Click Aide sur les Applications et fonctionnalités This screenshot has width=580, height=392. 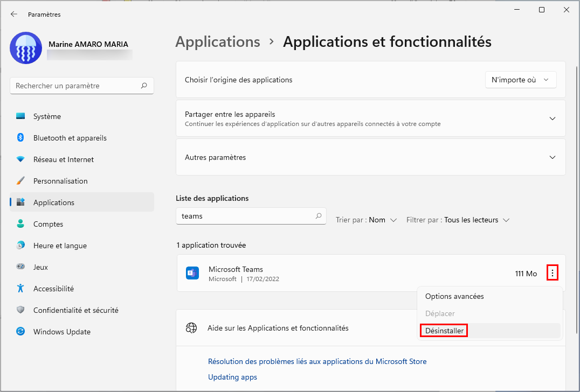[x=278, y=328]
